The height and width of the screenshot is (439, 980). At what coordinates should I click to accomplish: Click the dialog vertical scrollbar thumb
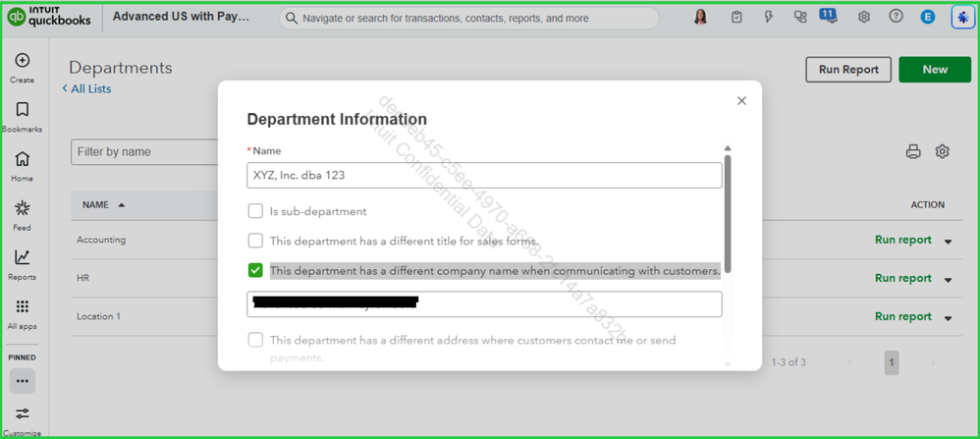[728, 212]
